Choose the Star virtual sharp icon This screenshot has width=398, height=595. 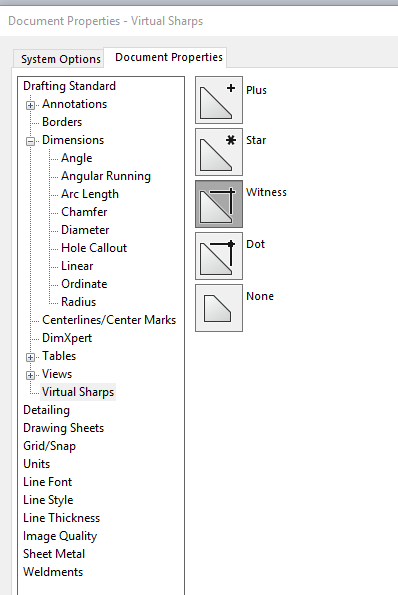click(219, 152)
